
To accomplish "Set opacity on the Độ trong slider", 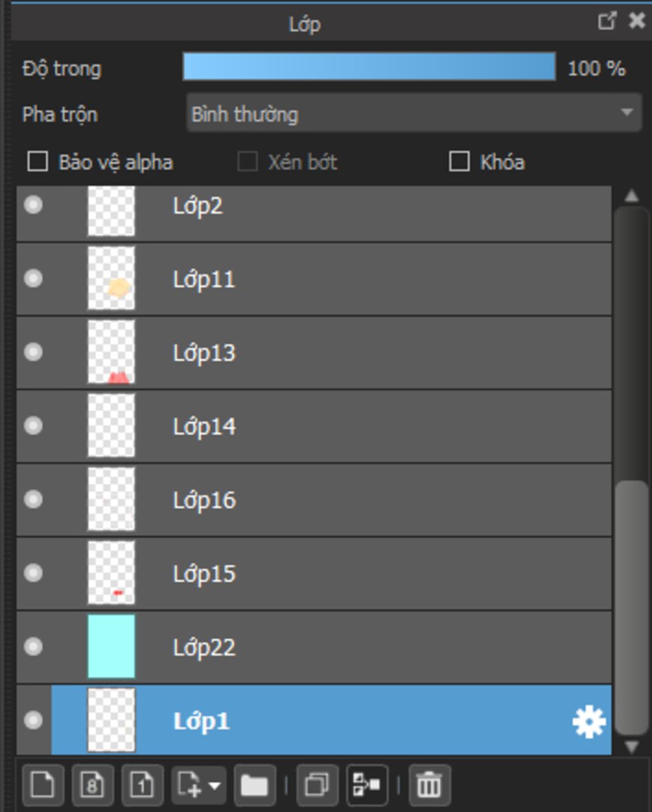I will 369,67.
